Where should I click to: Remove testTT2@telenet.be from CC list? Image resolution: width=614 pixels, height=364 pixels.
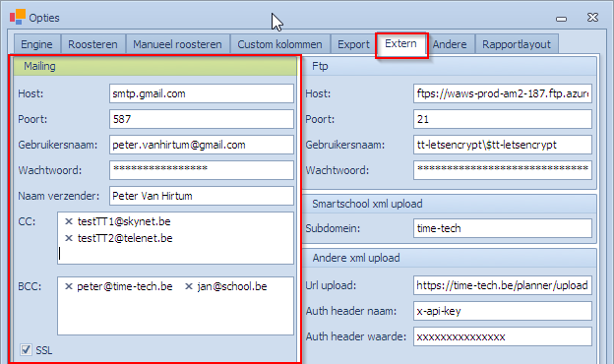click(69, 238)
